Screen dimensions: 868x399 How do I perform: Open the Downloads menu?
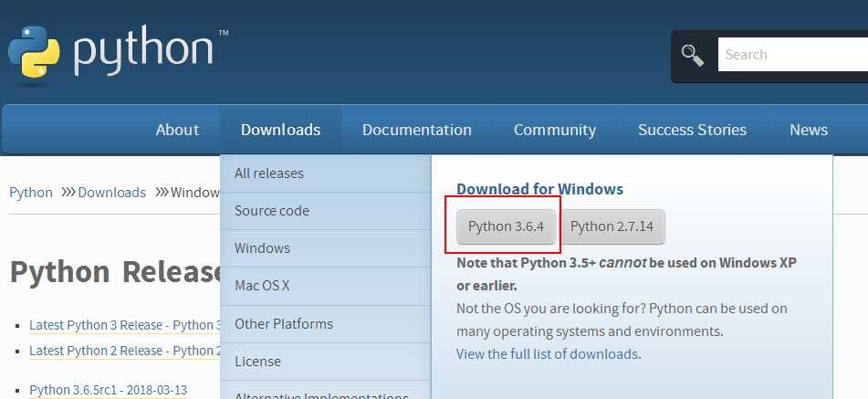click(x=280, y=130)
